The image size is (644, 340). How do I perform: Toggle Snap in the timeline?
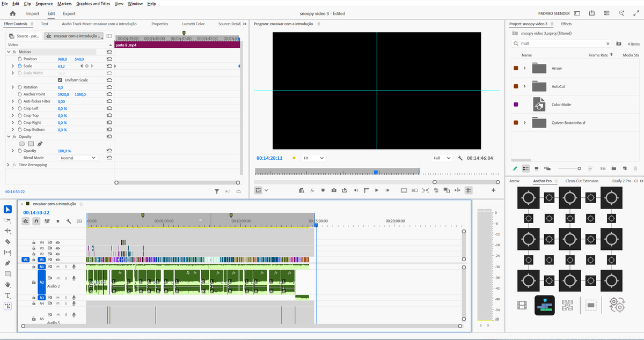36,221
